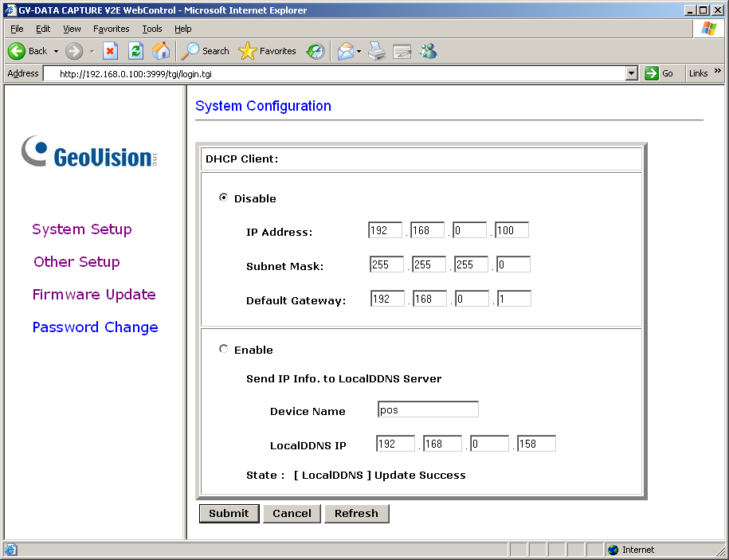The width and height of the screenshot is (729, 560).
Task: Open the File menu
Action: 17,29
